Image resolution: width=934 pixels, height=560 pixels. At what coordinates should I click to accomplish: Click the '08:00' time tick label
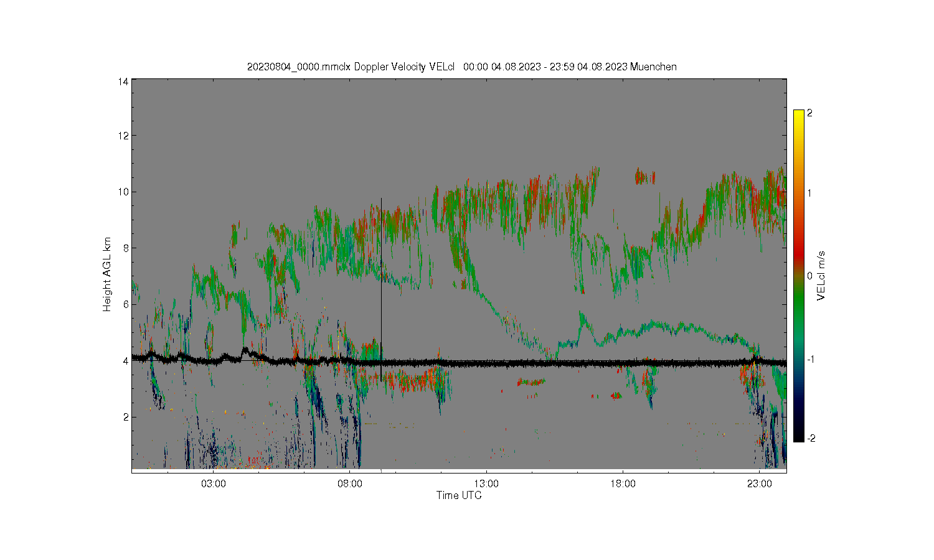point(350,483)
